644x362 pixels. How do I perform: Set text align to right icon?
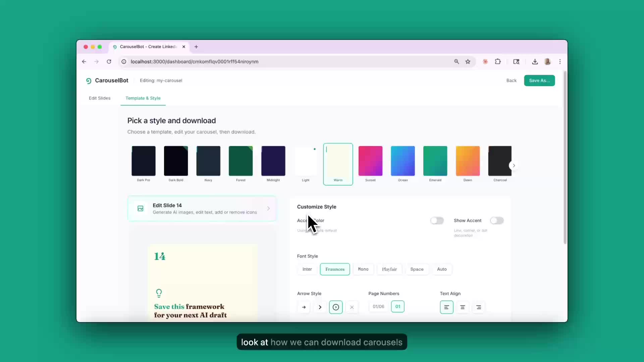pos(479,307)
